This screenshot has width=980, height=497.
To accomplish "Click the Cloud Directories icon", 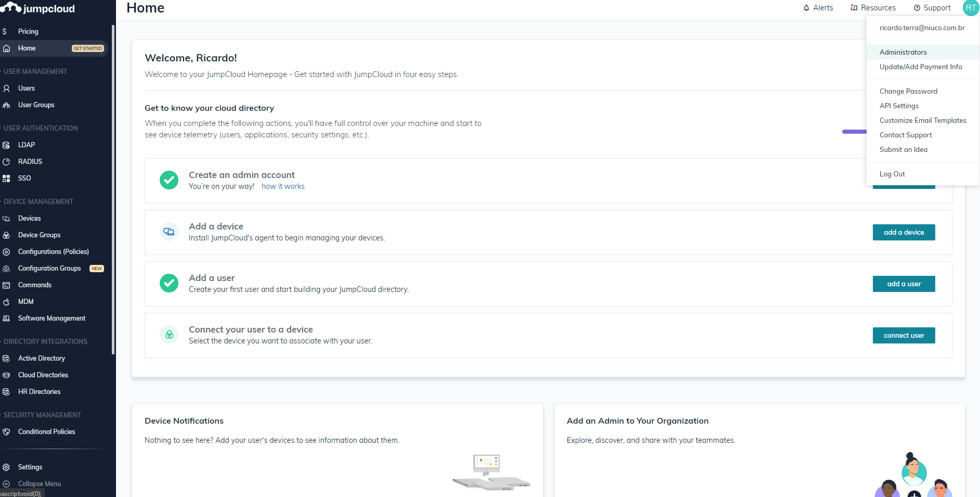I will coord(6,375).
